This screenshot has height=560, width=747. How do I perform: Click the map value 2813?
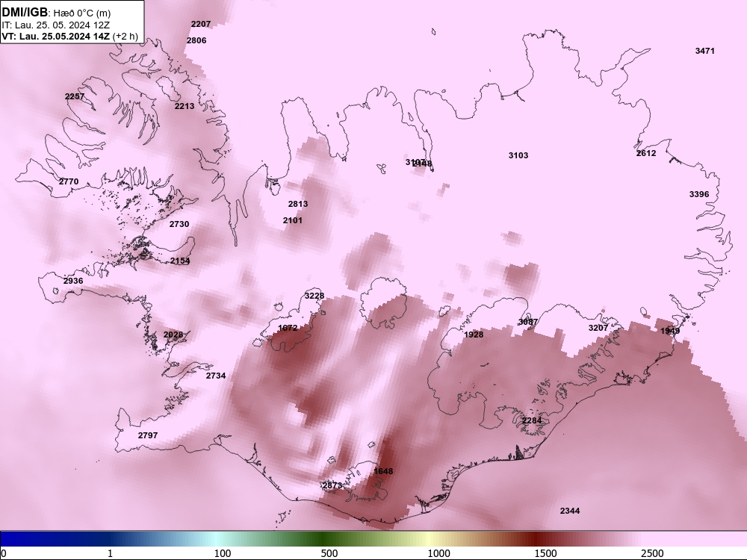[x=298, y=205]
